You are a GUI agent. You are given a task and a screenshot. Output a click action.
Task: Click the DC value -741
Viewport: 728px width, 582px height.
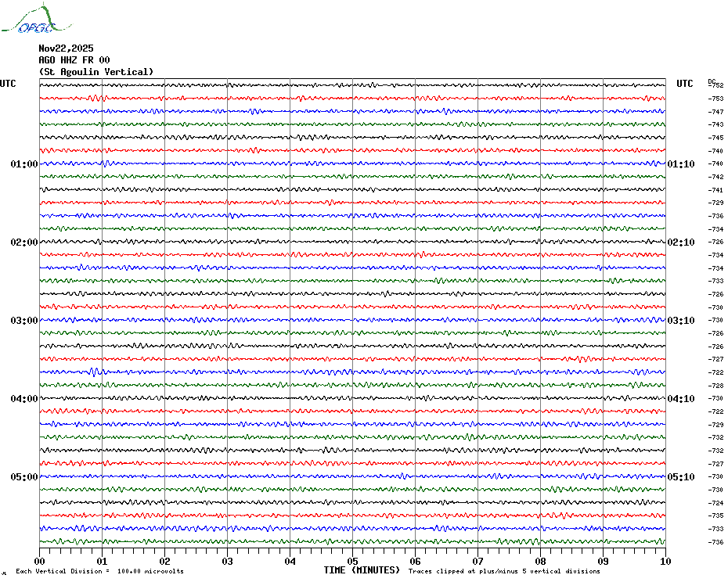click(716, 190)
